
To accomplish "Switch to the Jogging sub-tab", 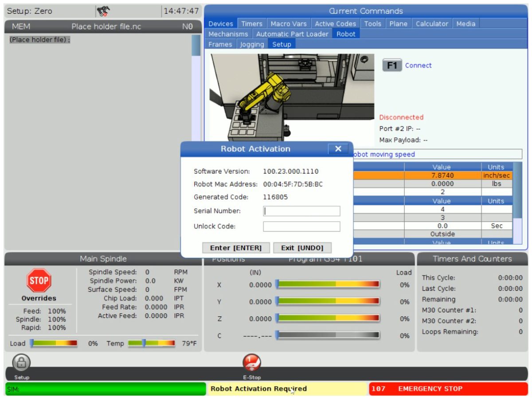I will pos(252,44).
